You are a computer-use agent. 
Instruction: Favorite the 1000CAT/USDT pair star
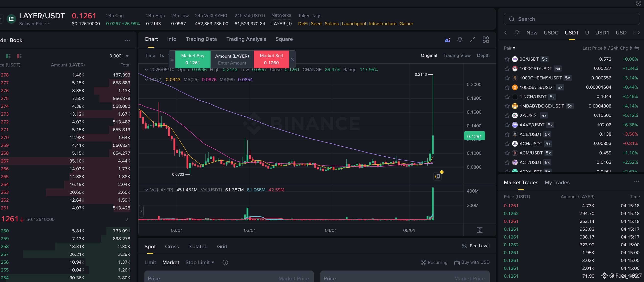pyautogui.click(x=507, y=69)
